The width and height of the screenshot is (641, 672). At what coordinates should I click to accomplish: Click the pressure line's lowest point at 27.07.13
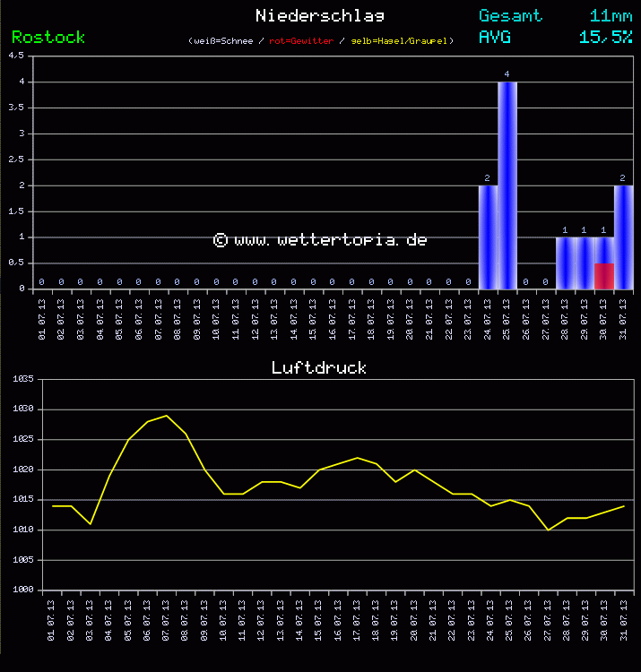pyautogui.click(x=548, y=530)
